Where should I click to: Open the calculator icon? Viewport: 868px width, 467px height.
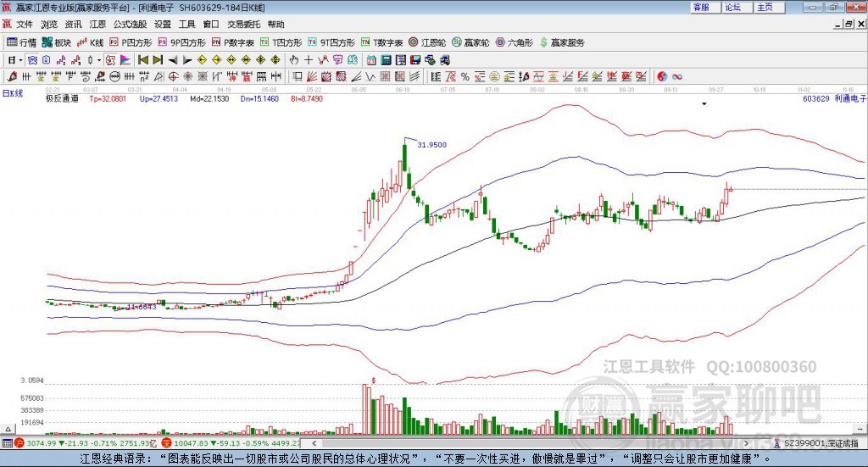[x=386, y=60]
